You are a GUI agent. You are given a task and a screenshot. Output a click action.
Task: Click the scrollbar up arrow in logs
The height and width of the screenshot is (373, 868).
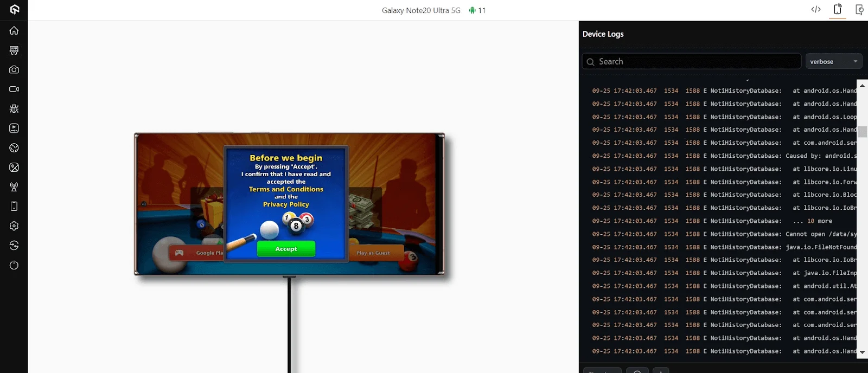tap(862, 86)
